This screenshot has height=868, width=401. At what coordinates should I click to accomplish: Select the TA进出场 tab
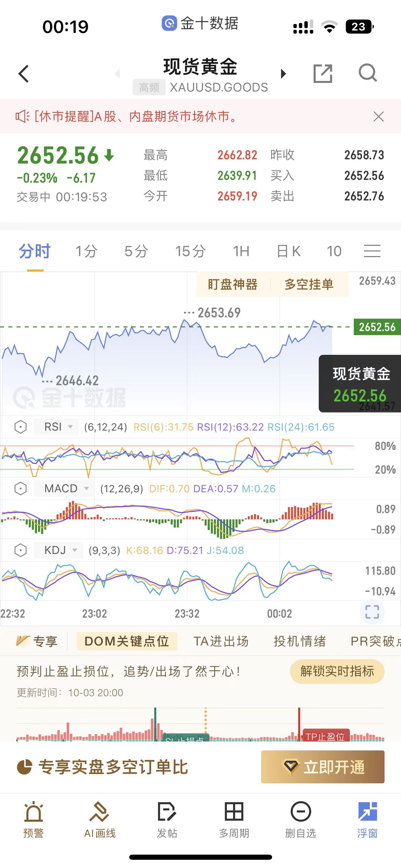221,641
